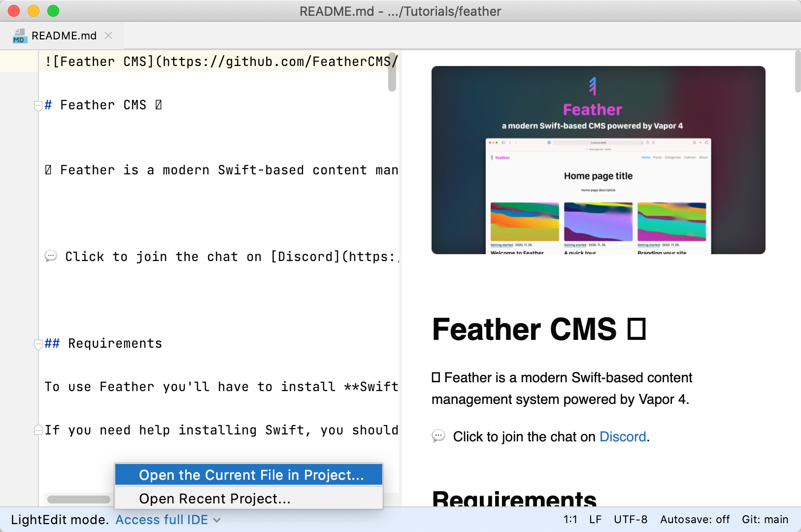
Task: Click the 'LF' line separator indicator
Action: tap(595, 520)
